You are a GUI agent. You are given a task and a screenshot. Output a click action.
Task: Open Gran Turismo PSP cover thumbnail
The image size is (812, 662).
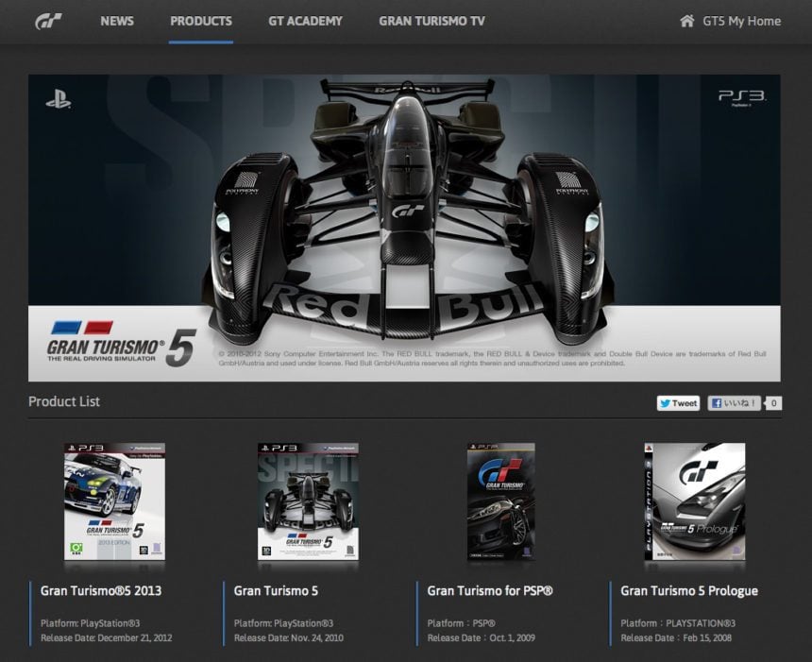point(500,501)
